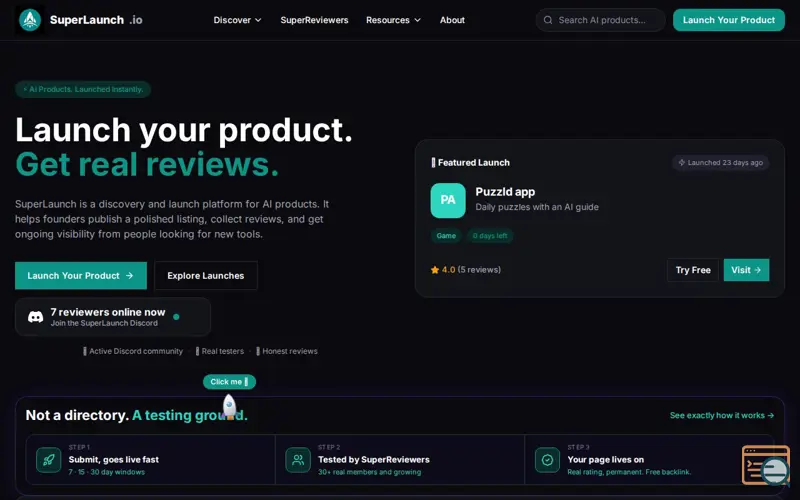Click the Click me bubble
The image size is (800, 500).
click(x=229, y=382)
